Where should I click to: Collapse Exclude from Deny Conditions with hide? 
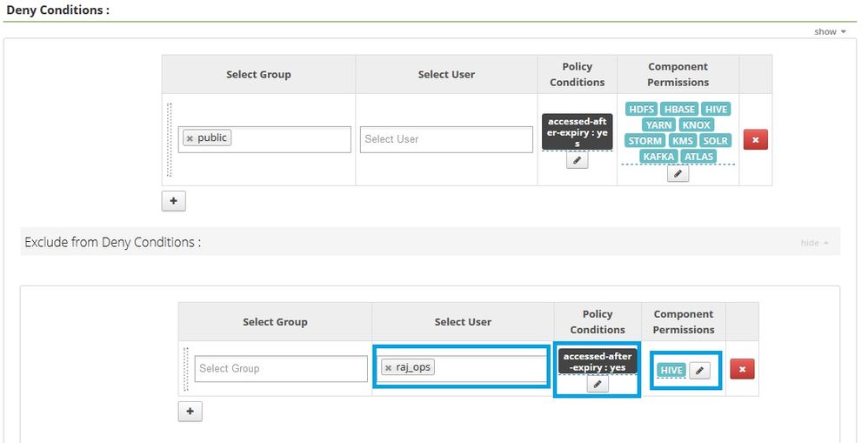tap(814, 243)
